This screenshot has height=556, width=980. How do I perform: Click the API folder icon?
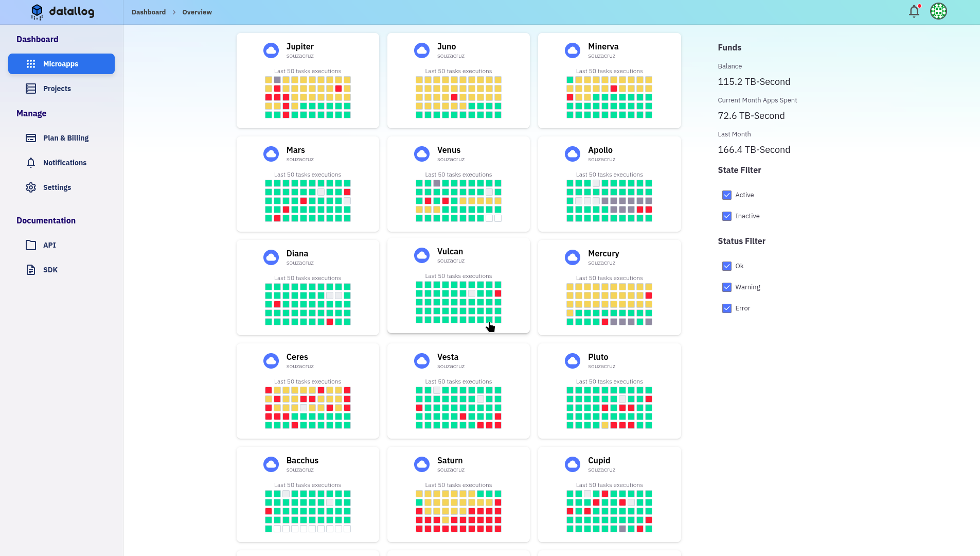pos(31,245)
